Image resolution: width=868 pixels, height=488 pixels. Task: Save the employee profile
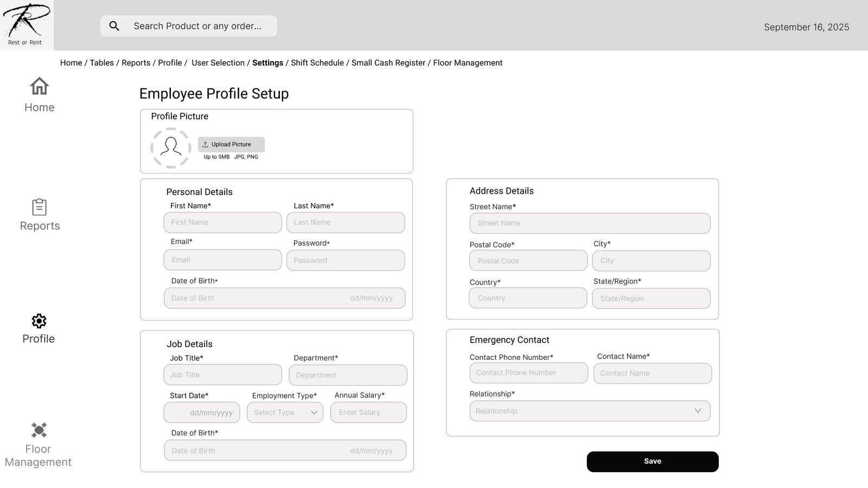653,461
